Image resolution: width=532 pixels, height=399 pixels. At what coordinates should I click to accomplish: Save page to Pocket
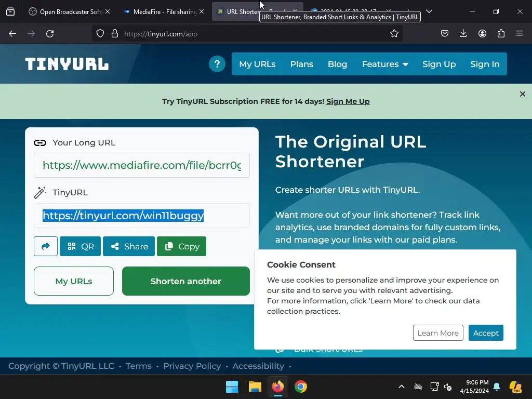tap(445, 34)
